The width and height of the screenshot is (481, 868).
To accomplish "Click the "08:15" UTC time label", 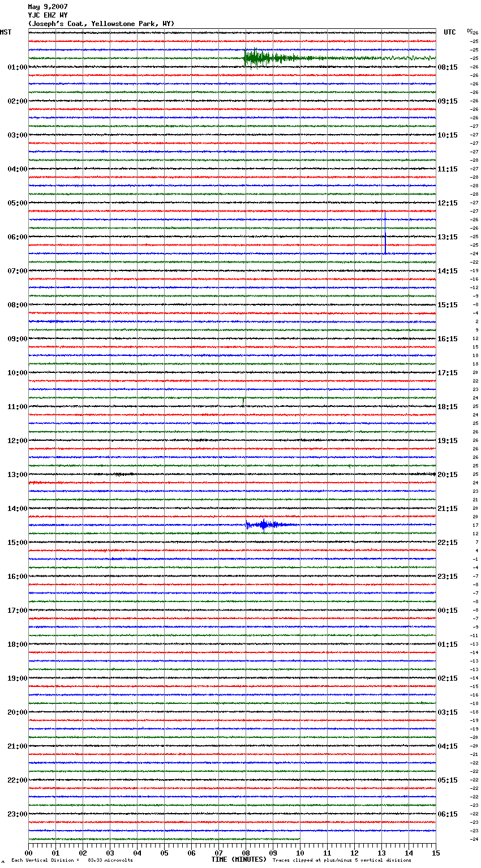I will click(x=448, y=67).
